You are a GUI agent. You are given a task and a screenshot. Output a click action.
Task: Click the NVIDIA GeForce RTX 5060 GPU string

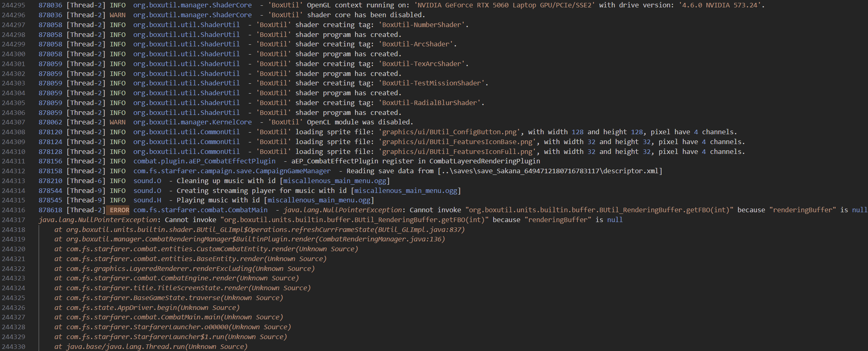504,5
